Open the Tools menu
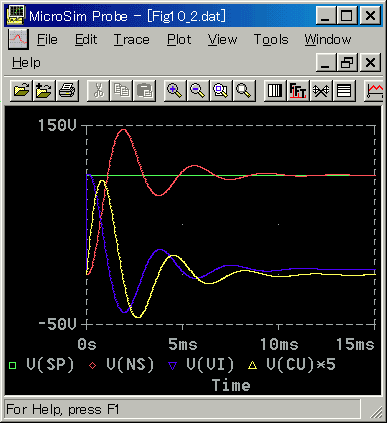 [x=271, y=40]
